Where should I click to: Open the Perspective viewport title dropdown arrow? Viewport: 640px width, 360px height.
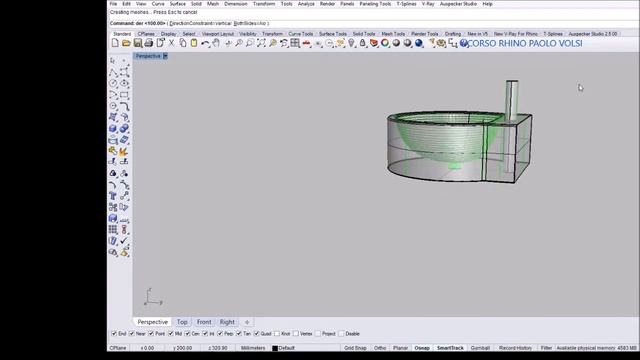(165, 56)
